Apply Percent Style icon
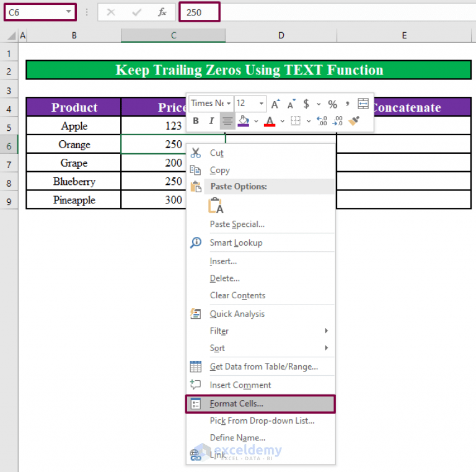This screenshot has width=476, height=472. (x=332, y=104)
